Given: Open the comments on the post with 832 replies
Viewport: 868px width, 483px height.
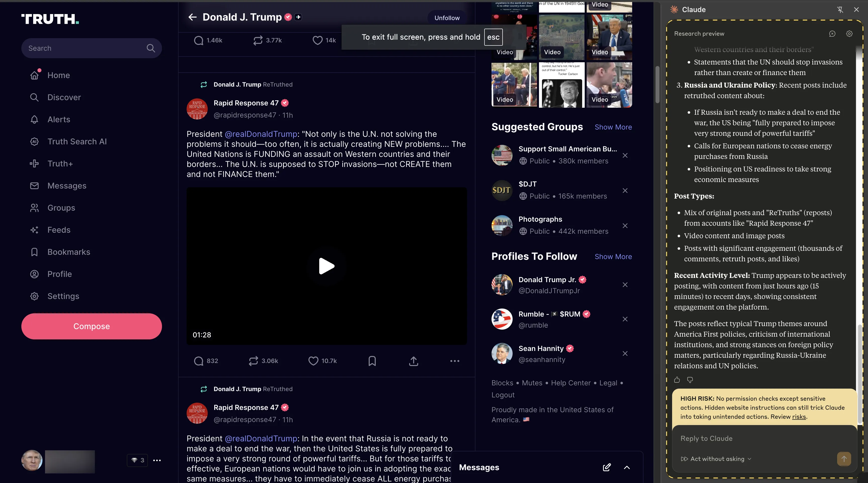Looking at the screenshot, I should click(x=199, y=361).
